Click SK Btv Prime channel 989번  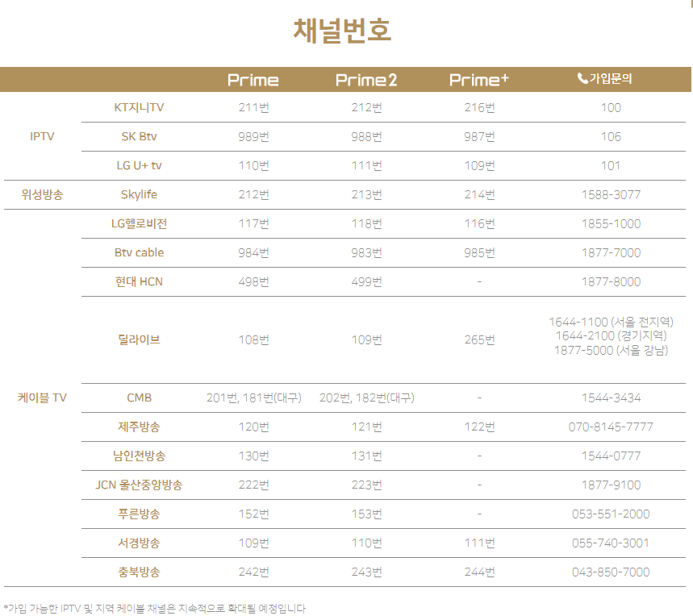(x=253, y=137)
